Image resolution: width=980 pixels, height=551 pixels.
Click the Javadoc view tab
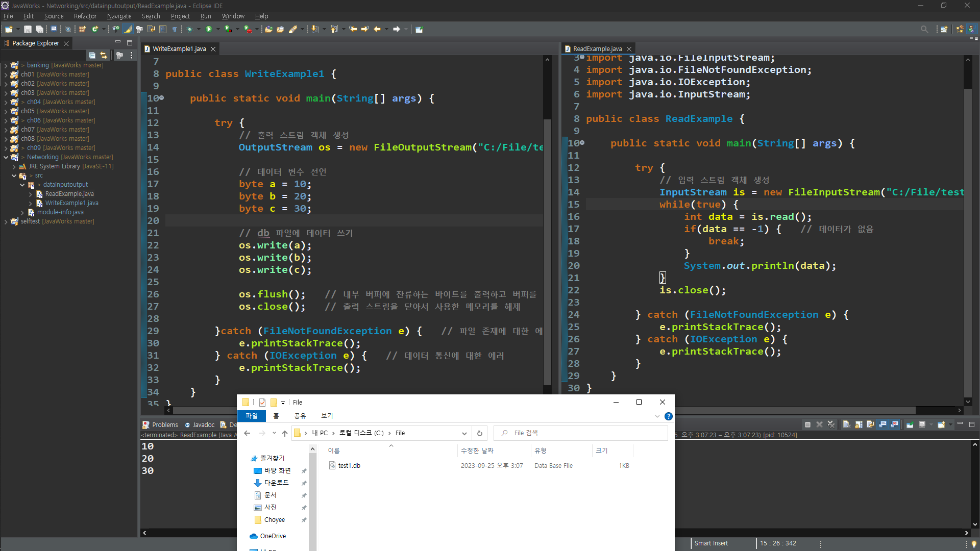pyautogui.click(x=203, y=424)
